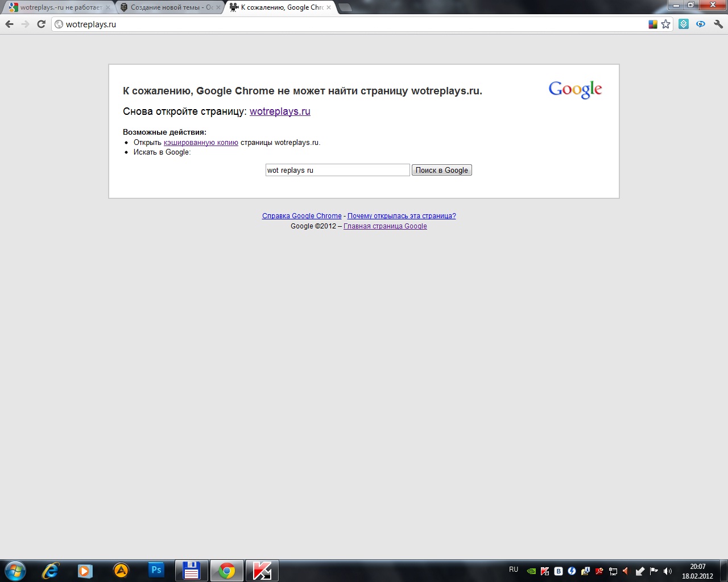Click the 'Возможные действия:' heading text
This screenshot has width=728, height=582.
(x=165, y=132)
